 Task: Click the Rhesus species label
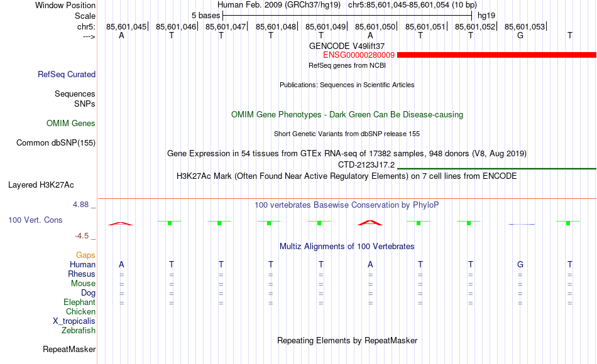point(82,274)
